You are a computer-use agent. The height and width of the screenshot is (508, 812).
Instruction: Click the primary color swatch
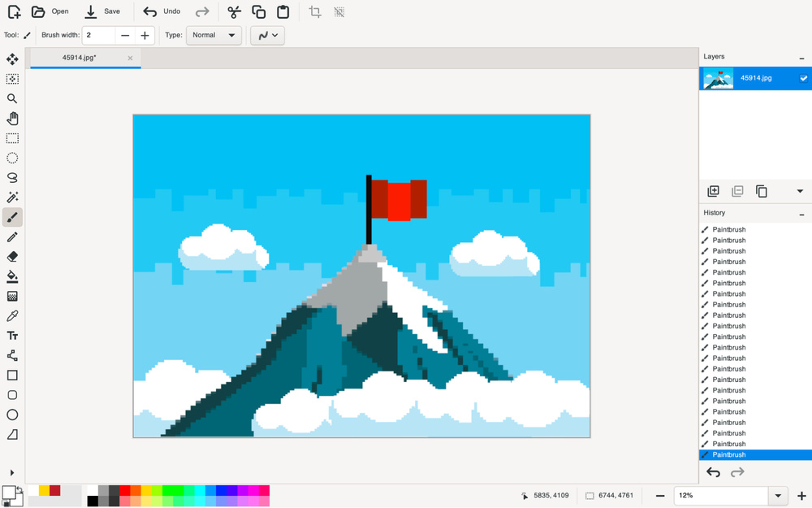(x=8, y=492)
